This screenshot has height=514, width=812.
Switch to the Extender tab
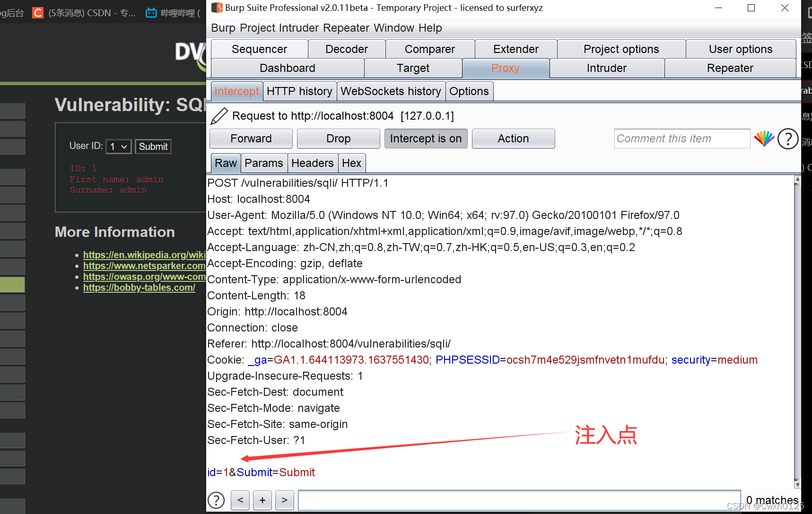coord(516,49)
